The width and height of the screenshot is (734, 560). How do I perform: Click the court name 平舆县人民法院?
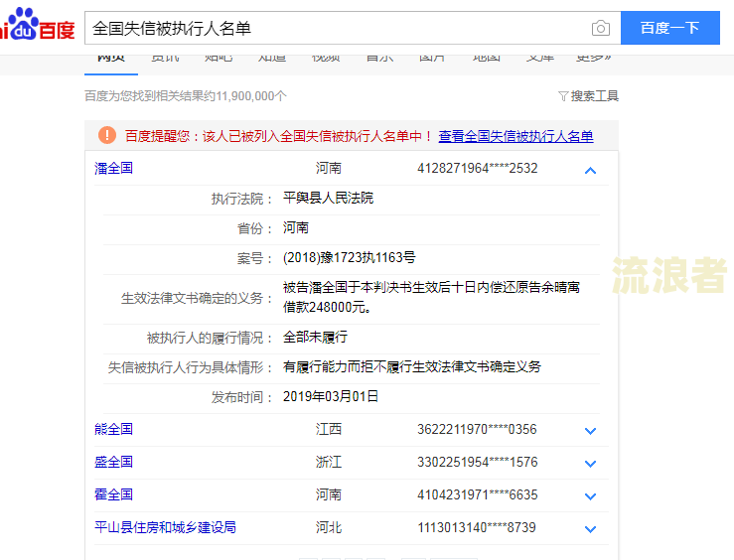328,198
